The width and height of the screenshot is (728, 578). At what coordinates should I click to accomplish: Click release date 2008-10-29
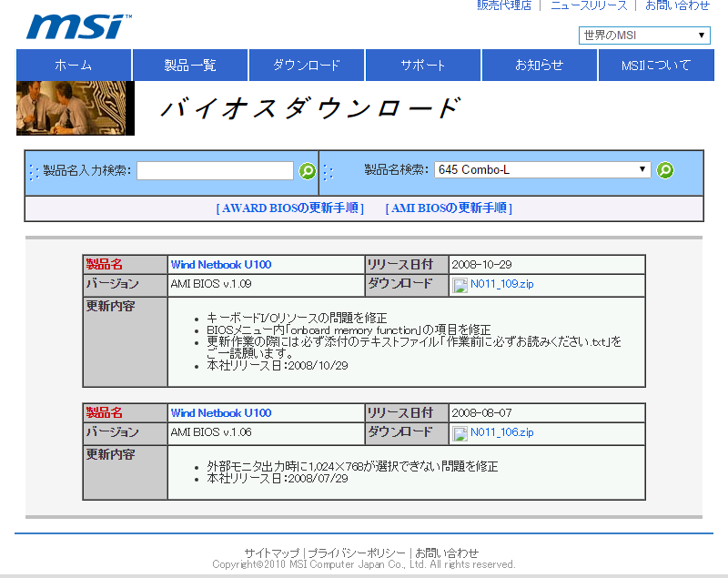pyautogui.click(x=481, y=265)
